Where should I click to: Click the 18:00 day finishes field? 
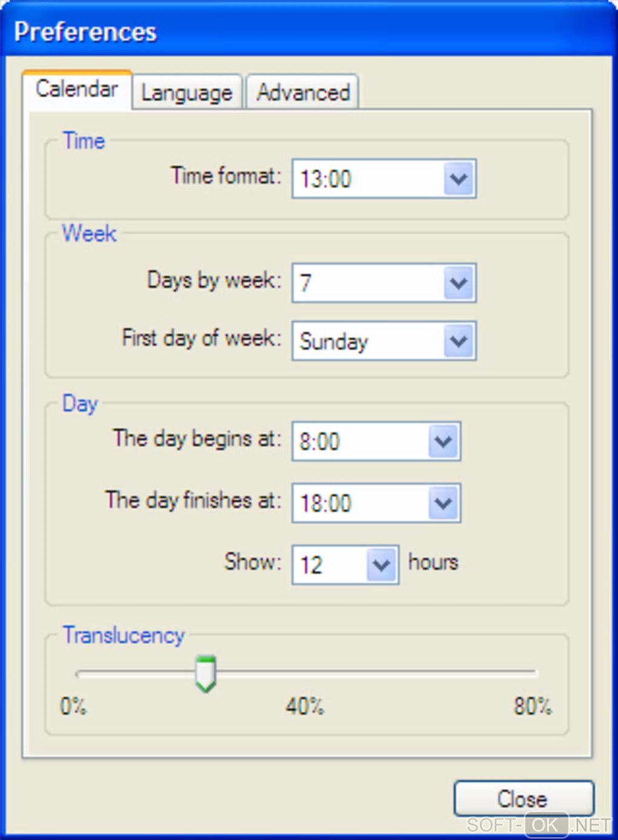(x=360, y=503)
